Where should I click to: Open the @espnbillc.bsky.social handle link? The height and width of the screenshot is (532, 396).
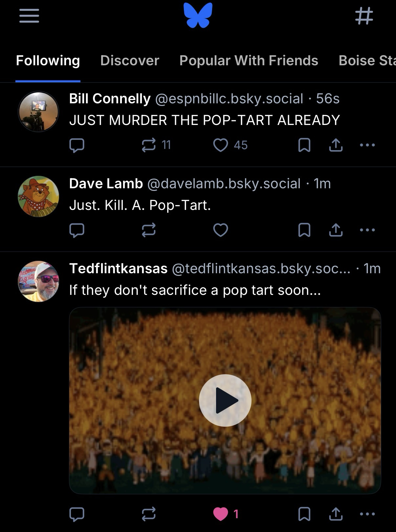tap(229, 99)
